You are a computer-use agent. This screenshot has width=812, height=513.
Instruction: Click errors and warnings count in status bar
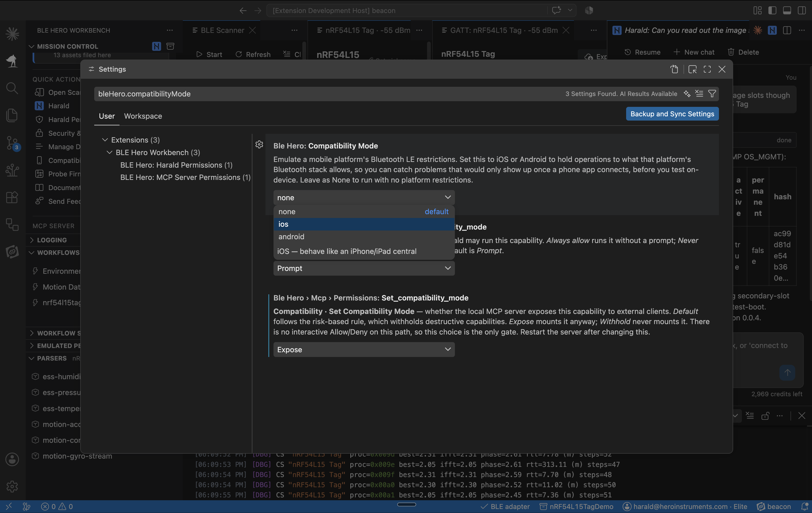57,506
